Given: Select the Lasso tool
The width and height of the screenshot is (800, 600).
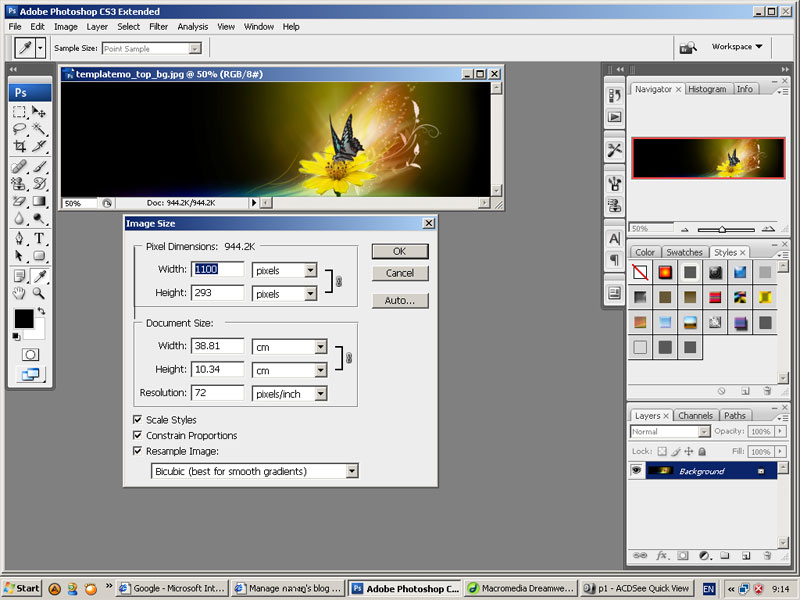Looking at the screenshot, I should 19,129.
